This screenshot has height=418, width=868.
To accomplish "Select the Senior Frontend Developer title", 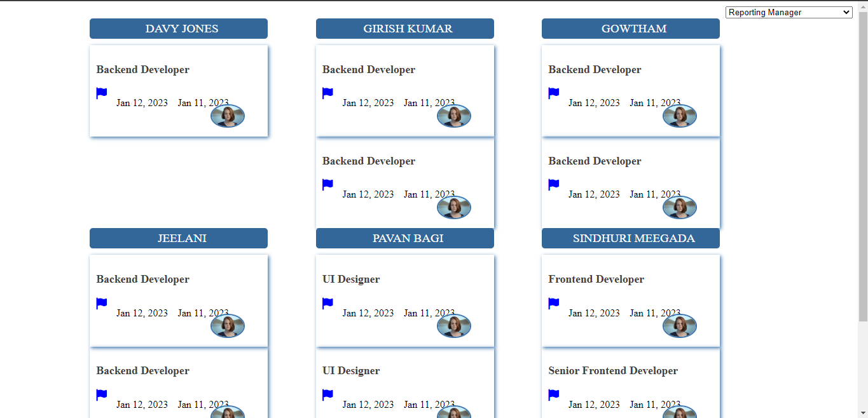I will 613,371.
